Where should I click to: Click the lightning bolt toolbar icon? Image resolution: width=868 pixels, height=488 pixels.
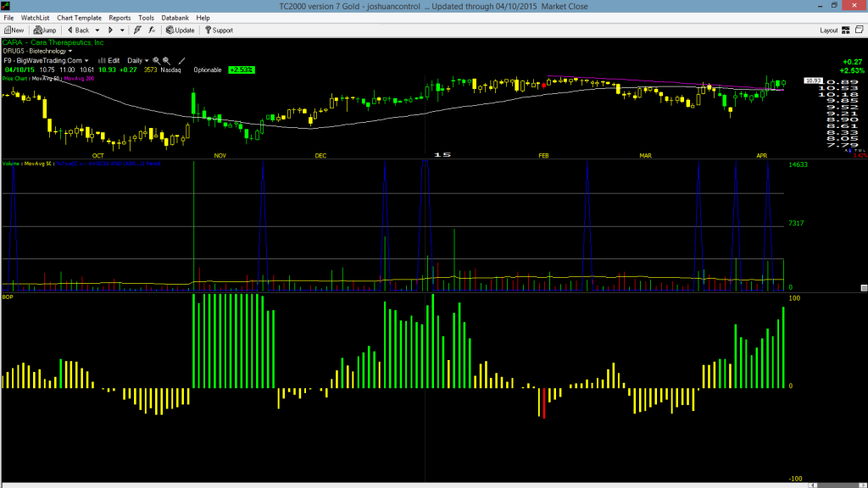tap(137, 30)
